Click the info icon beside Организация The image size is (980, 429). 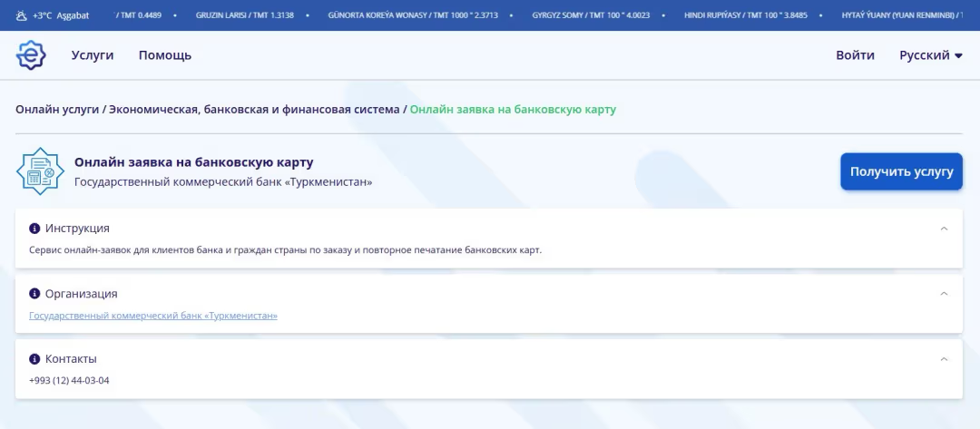(x=34, y=294)
